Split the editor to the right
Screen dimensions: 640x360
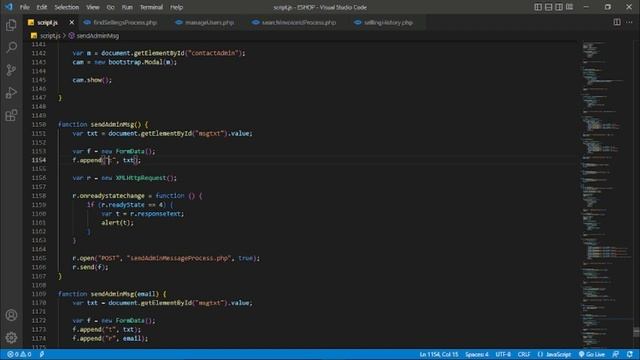point(617,22)
